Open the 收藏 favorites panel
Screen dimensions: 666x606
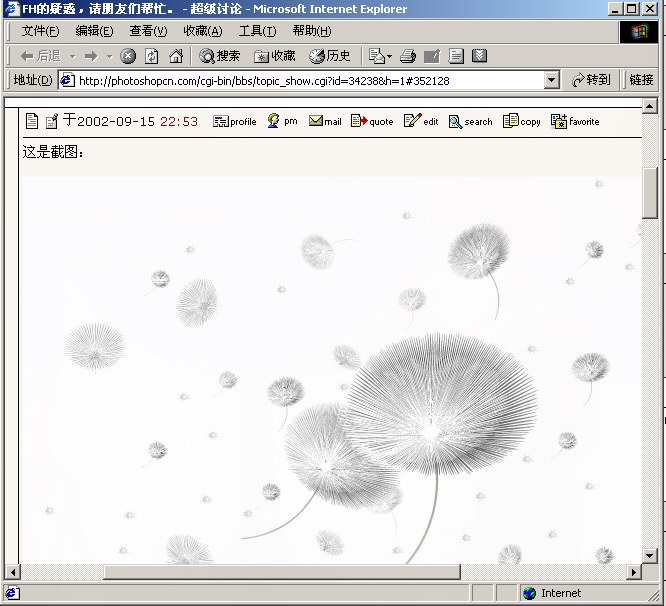coord(274,56)
